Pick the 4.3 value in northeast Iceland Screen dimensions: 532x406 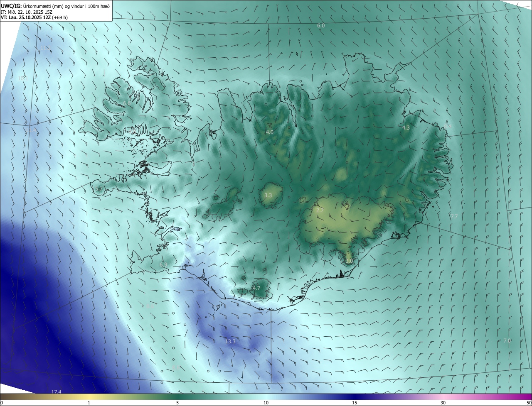pyautogui.click(x=406, y=128)
